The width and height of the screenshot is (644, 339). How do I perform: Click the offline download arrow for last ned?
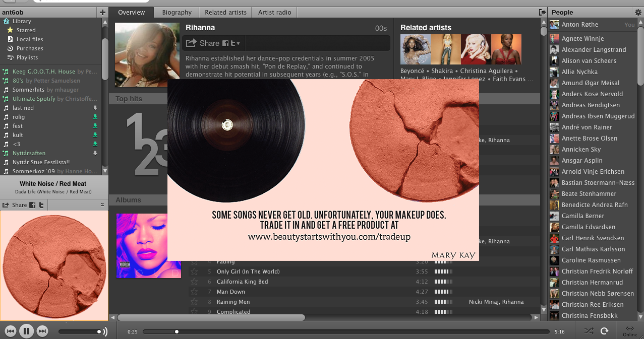[95, 108]
